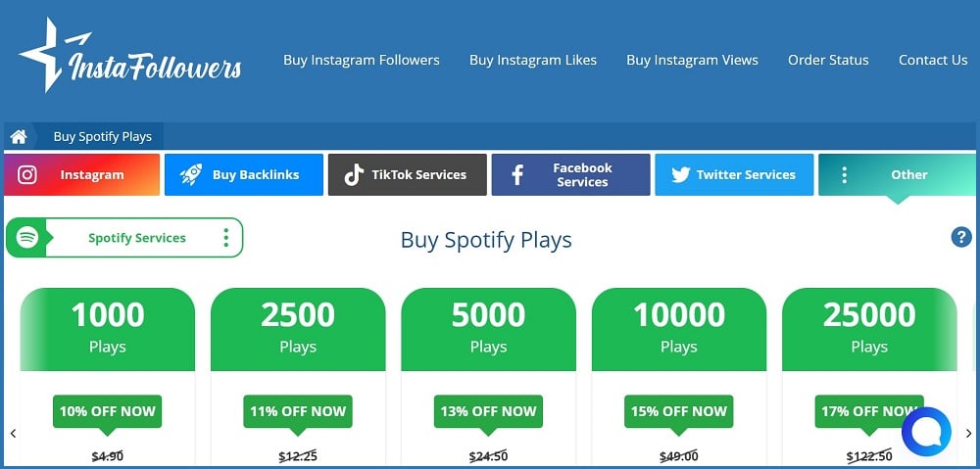Screen dimensions: 980x469
Task: Click the question mark help icon
Action: pos(961,237)
